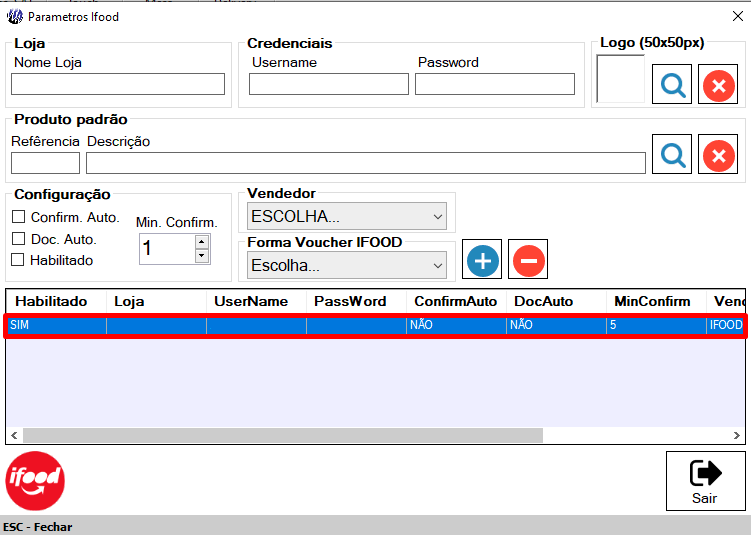Click the grid's left scroll arrow

tap(14, 435)
